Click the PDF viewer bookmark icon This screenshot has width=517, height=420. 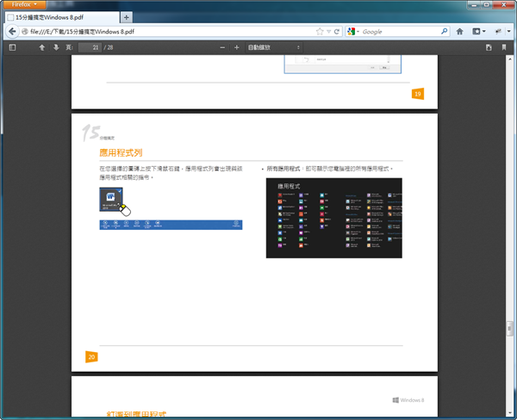504,47
